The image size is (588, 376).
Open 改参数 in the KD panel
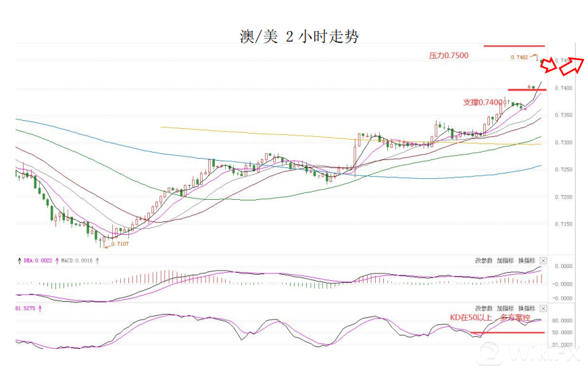click(484, 307)
